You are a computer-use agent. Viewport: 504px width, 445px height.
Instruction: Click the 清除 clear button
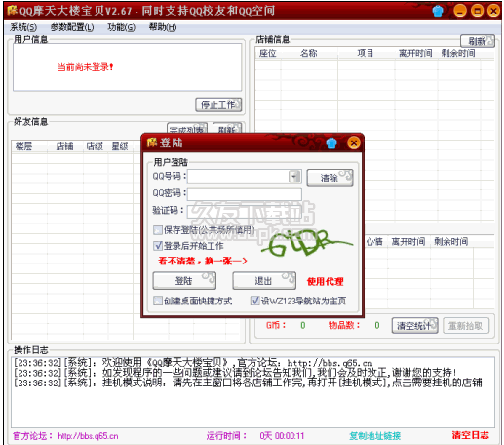[330, 178]
